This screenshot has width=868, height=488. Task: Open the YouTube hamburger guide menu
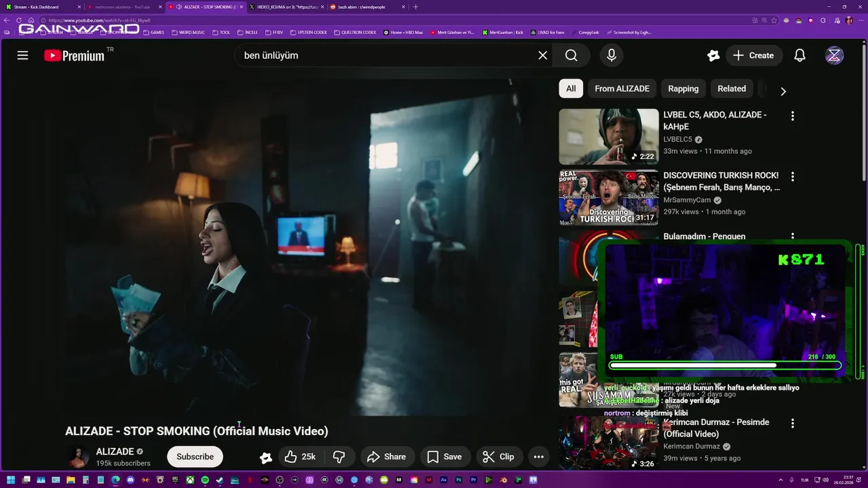click(x=22, y=56)
